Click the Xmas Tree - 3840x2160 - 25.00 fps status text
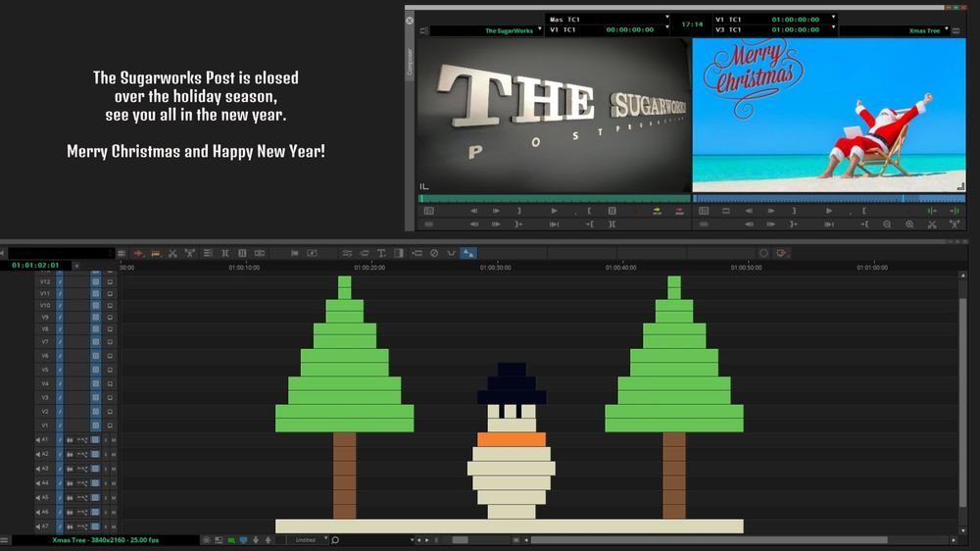The height and width of the screenshot is (551, 980). coord(106,540)
